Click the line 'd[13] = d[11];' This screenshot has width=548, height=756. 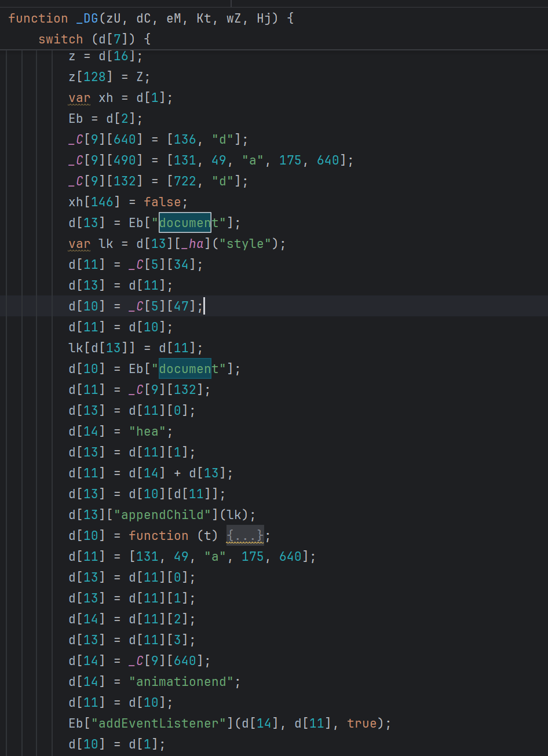(x=120, y=286)
